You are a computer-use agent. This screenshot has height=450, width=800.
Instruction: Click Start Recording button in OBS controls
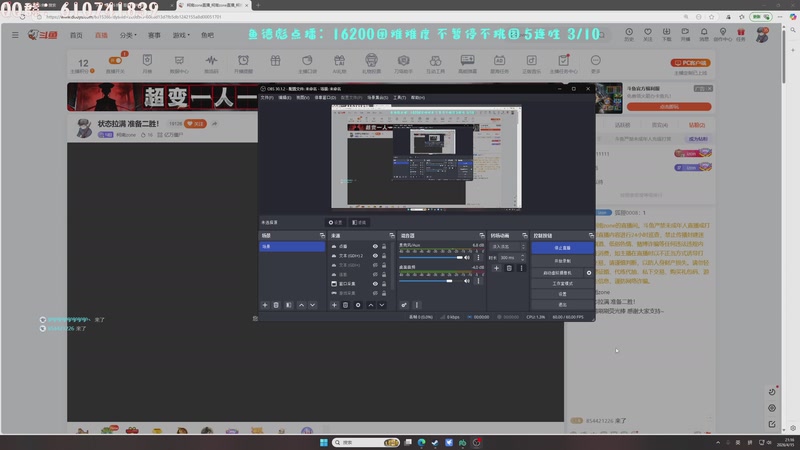click(562, 261)
